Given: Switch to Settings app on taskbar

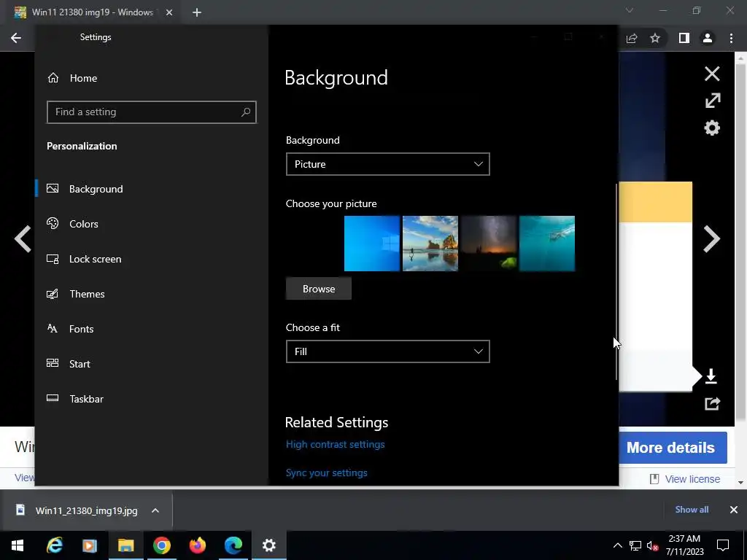Looking at the screenshot, I should [268, 545].
